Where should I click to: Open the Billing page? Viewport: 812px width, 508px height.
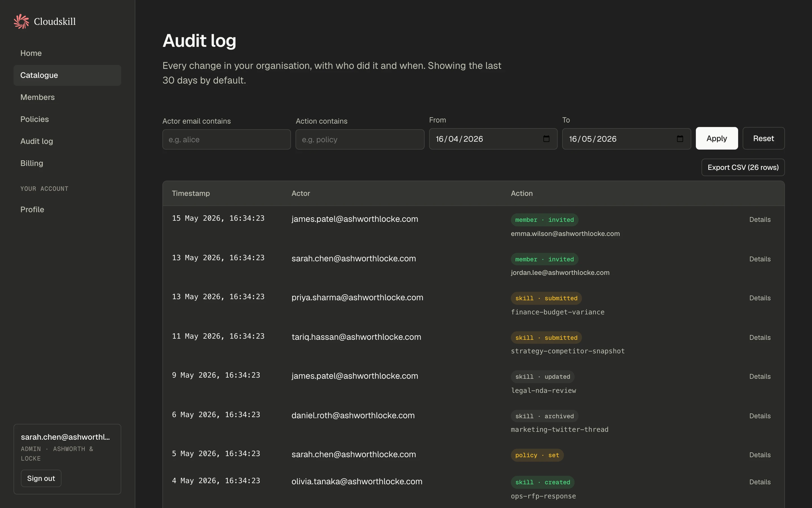click(x=67, y=163)
